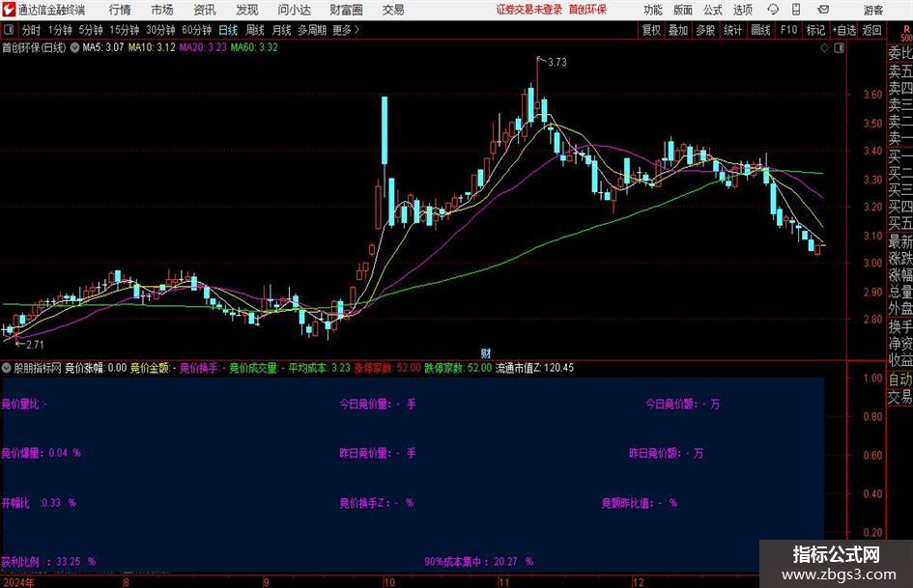Click the MA5: 3.07 value label
The height and width of the screenshot is (588, 913).
103,47
